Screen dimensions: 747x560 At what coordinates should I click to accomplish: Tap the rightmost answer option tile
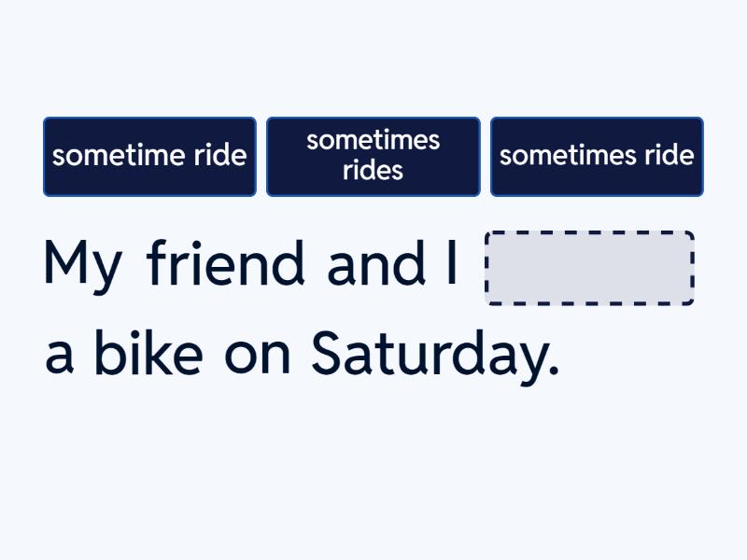597,157
